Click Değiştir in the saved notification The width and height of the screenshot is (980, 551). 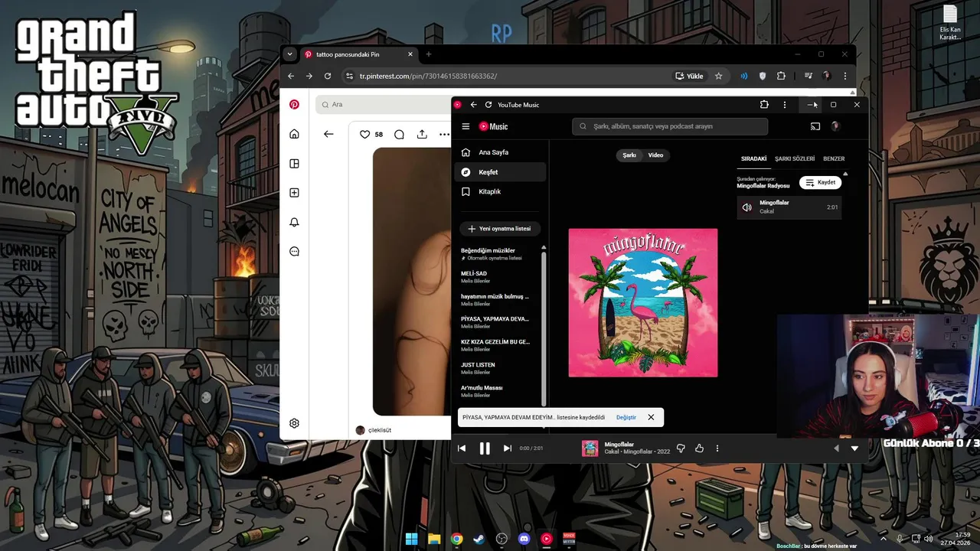[626, 417]
